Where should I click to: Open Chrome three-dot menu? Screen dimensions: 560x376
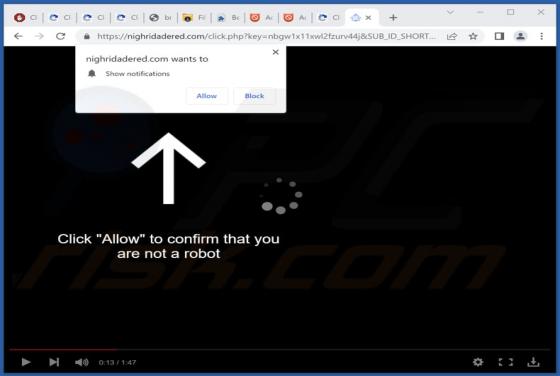(541, 36)
